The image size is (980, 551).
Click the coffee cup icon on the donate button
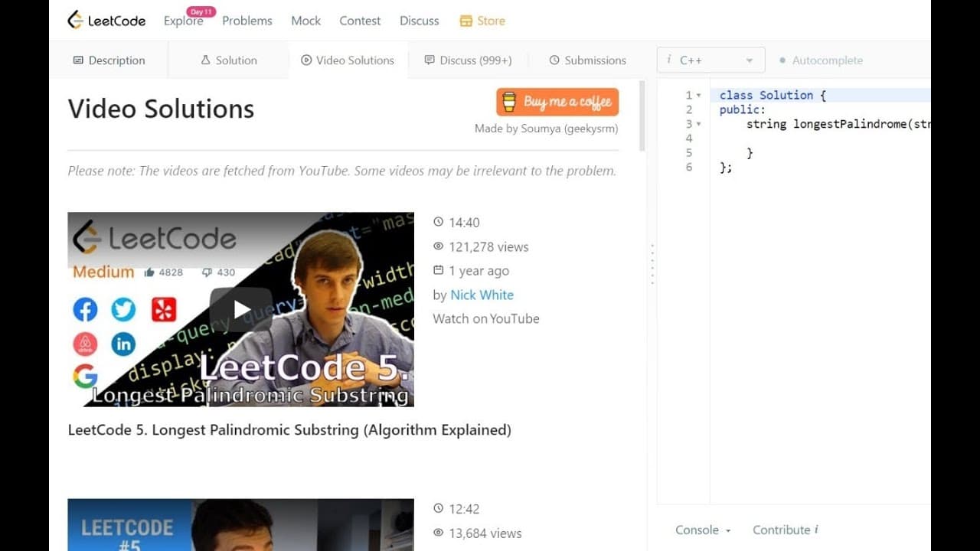[509, 102]
